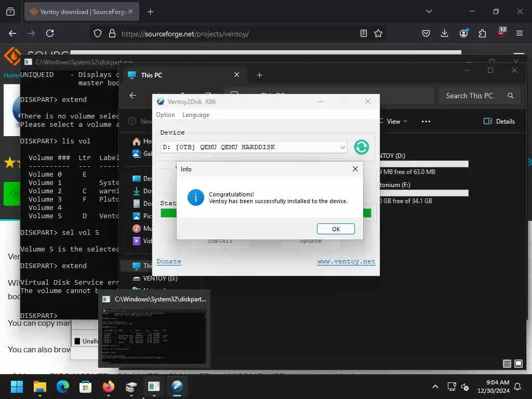
Task: Close the Ventoy download browser tab
Action: coord(130,11)
